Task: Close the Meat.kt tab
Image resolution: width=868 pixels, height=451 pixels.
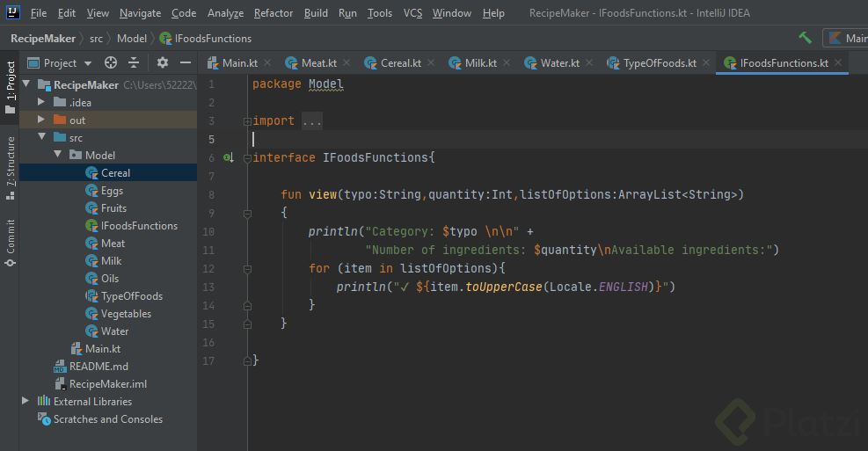Action: tap(346, 63)
